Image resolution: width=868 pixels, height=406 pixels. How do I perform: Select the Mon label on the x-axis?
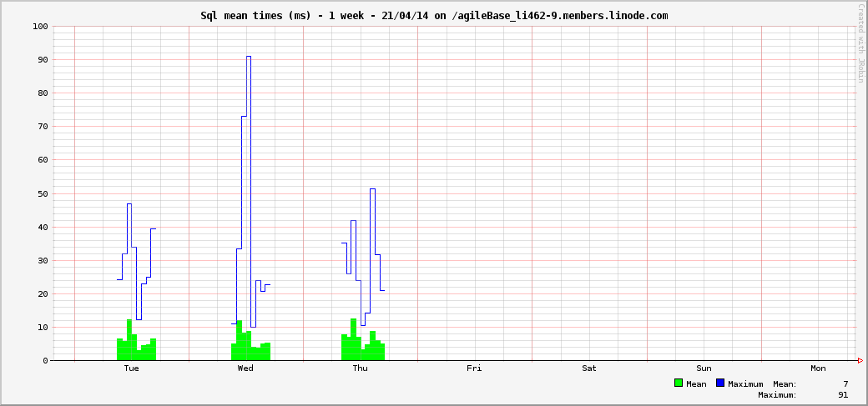(x=818, y=368)
